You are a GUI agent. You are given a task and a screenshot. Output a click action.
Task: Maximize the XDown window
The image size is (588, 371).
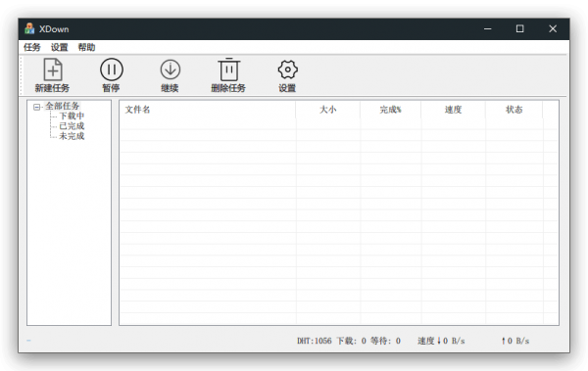tap(519, 28)
